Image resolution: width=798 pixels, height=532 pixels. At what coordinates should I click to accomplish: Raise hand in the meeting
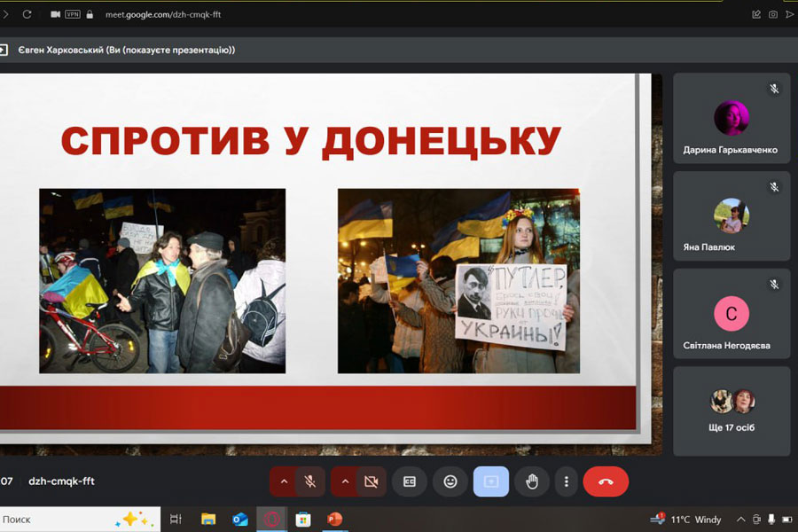(532, 481)
